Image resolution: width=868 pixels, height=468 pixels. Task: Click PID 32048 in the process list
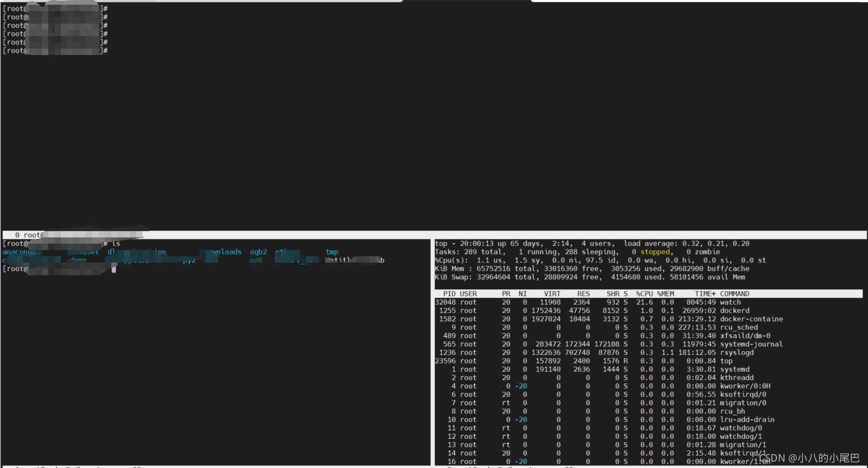[445, 302]
